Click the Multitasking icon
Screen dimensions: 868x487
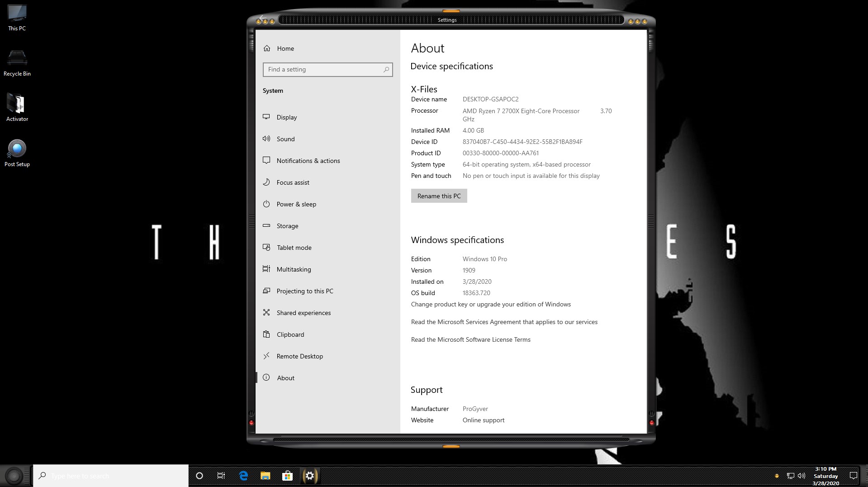click(266, 269)
